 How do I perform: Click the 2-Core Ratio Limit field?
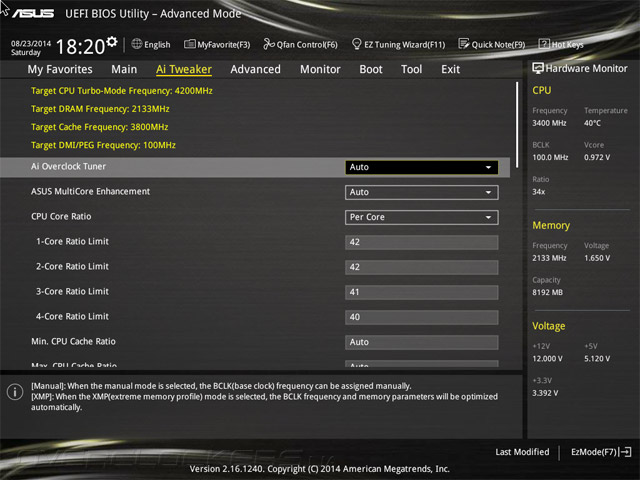[x=422, y=267]
